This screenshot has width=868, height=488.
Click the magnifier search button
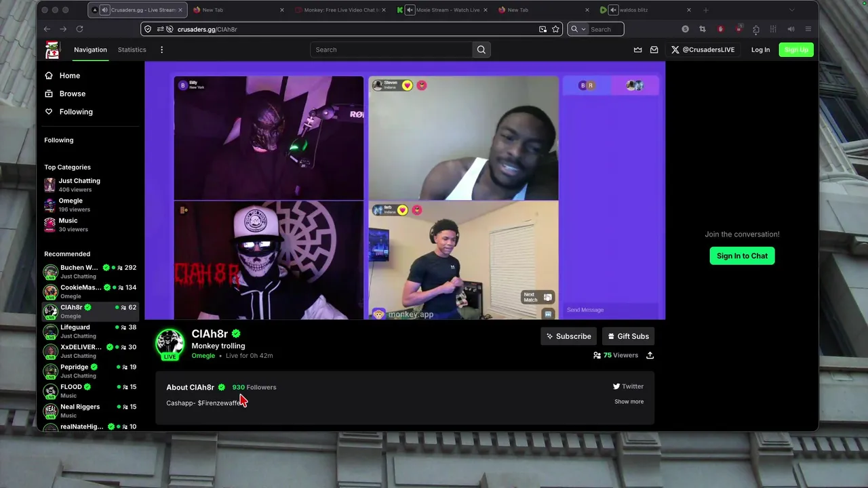481,49
